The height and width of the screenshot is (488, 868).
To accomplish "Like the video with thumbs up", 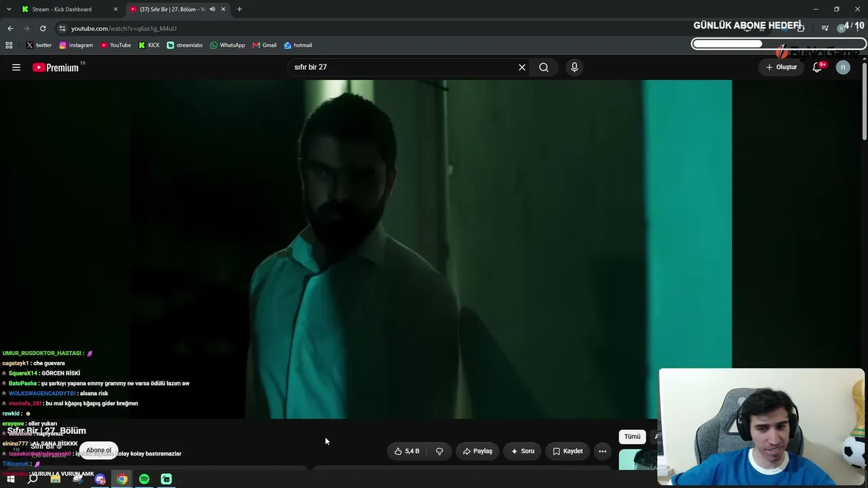I will 407,451.
